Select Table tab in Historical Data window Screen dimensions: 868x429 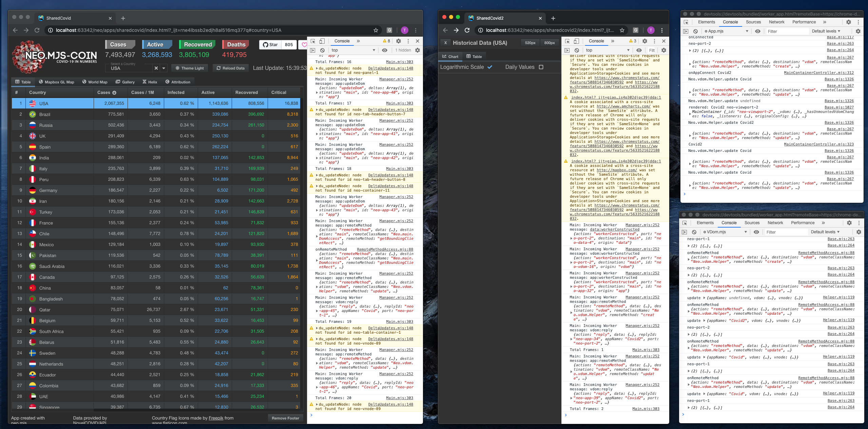point(474,57)
